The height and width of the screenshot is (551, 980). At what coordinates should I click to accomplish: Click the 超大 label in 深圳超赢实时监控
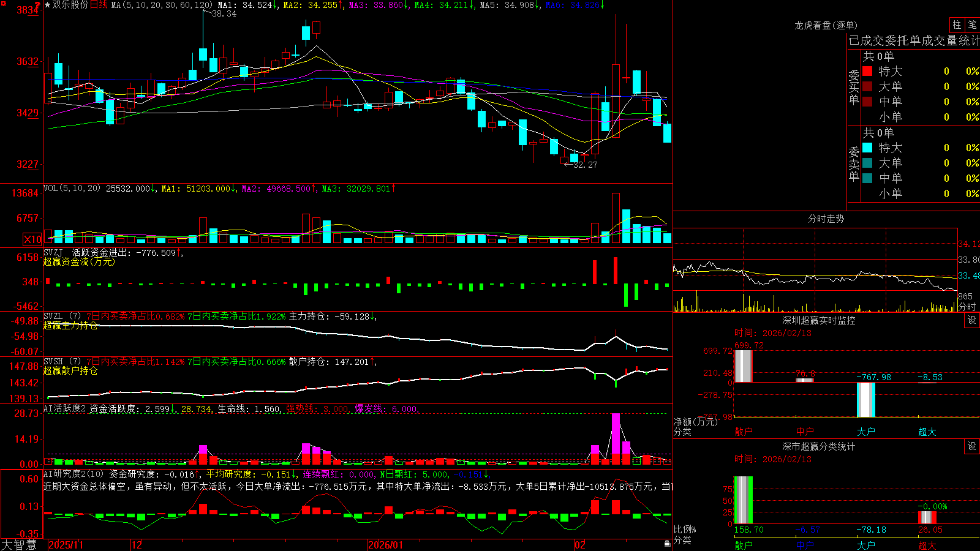(x=927, y=432)
